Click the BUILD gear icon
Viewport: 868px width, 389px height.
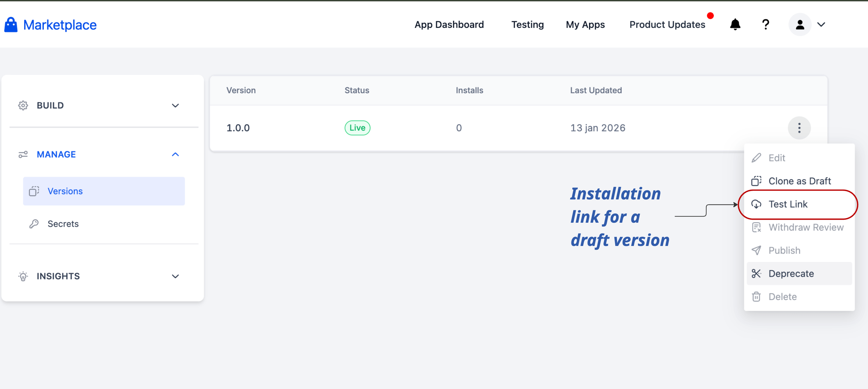click(23, 106)
